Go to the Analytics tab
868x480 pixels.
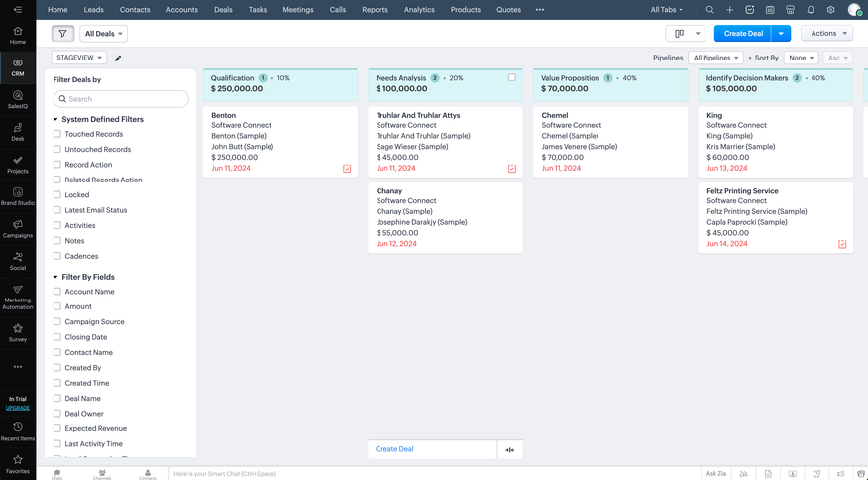[x=419, y=10]
